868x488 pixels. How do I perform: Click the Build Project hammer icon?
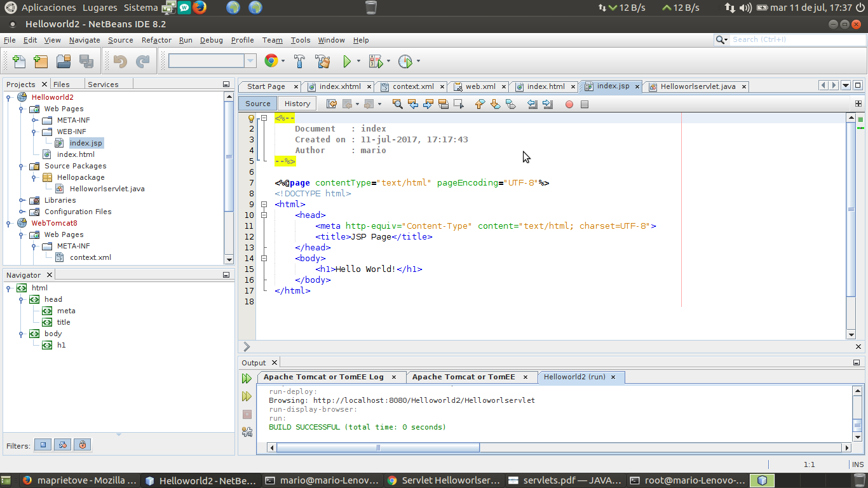click(x=299, y=62)
